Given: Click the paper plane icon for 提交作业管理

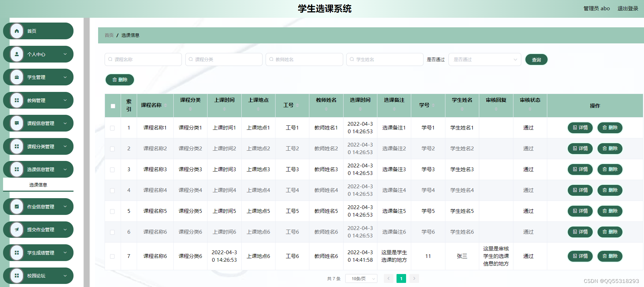Looking at the screenshot, I should (x=17, y=230).
